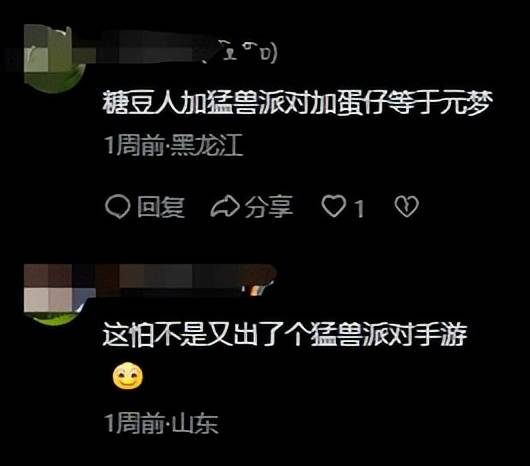Click the 1周前 timestamp beside 山东
This screenshot has height=466, width=530.
pos(134,422)
